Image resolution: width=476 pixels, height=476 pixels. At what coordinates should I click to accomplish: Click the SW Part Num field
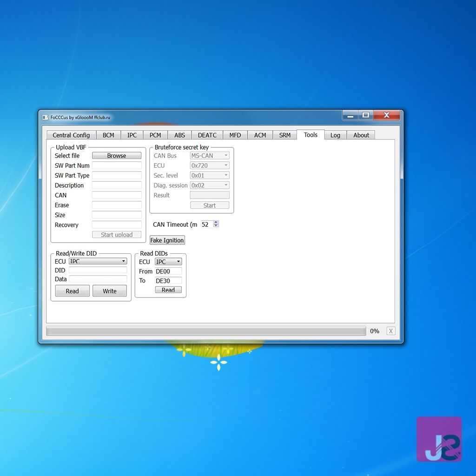(x=117, y=165)
